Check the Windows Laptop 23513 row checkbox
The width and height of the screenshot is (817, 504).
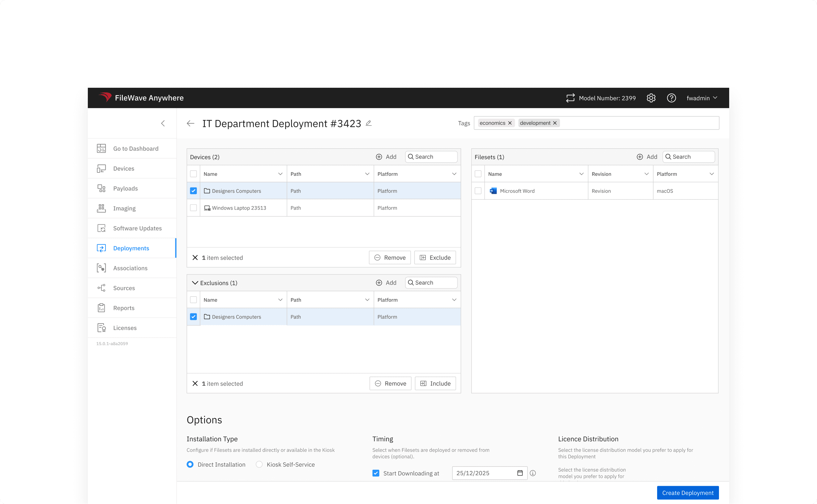coord(193,208)
